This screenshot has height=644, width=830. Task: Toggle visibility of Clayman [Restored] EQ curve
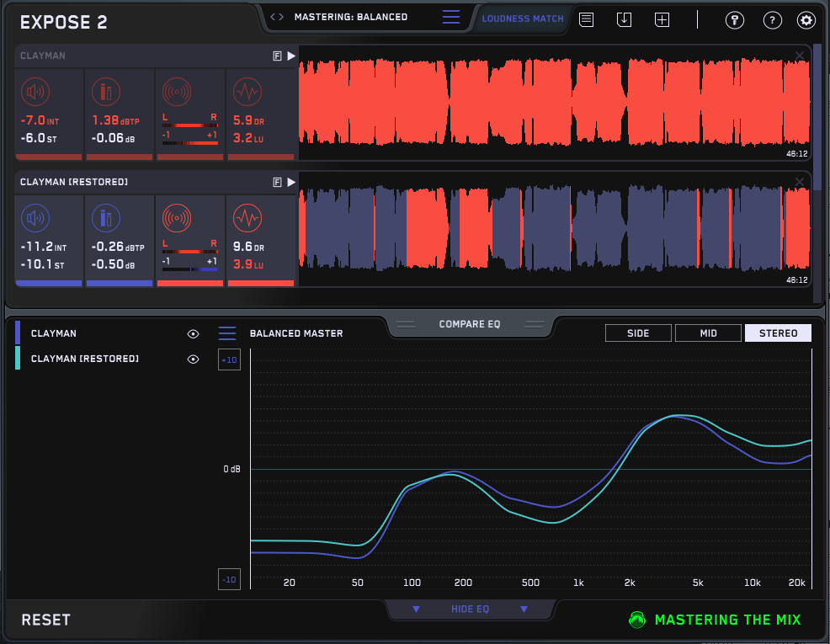(193, 359)
